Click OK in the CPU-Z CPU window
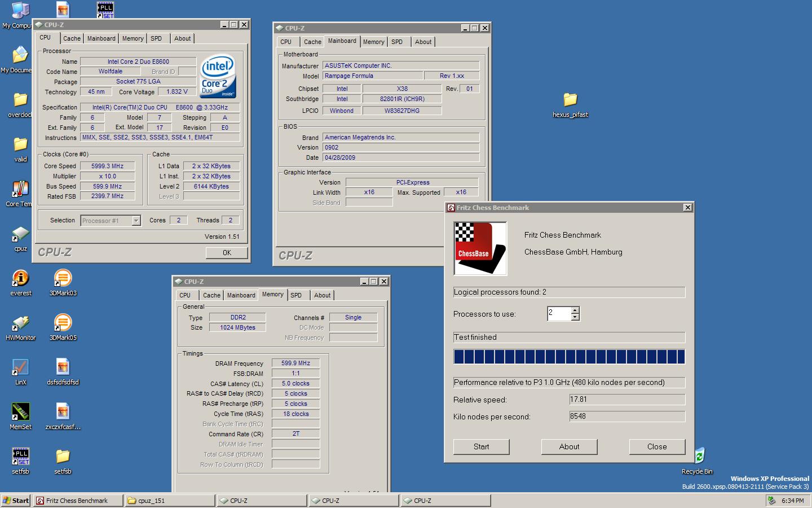The image size is (812, 508). coord(227,253)
